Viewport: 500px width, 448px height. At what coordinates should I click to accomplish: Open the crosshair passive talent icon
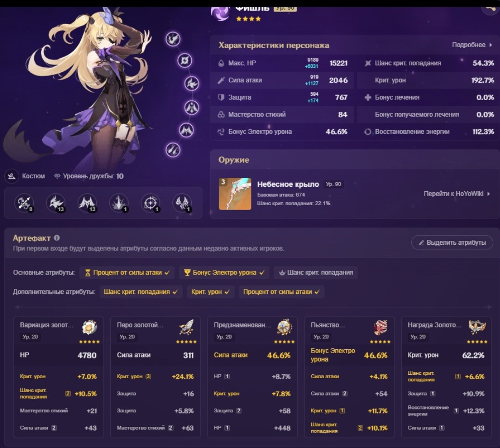tap(150, 203)
